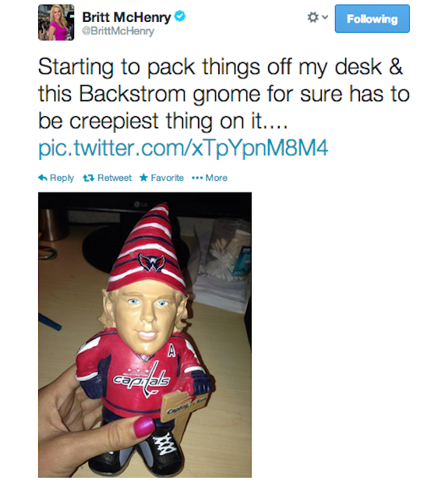Open Britt McHenry's profile avatar
This screenshot has height=488, width=448.
(x=56, y=23)
